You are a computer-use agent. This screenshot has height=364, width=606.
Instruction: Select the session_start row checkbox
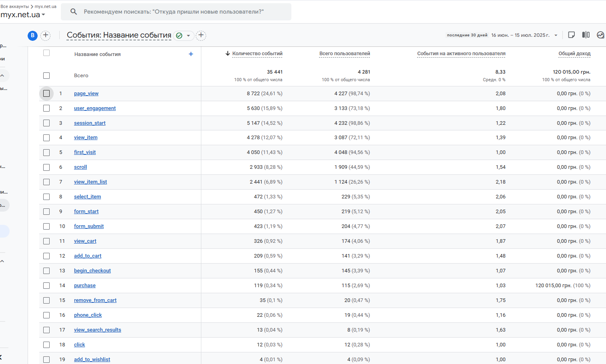(46, 123)
